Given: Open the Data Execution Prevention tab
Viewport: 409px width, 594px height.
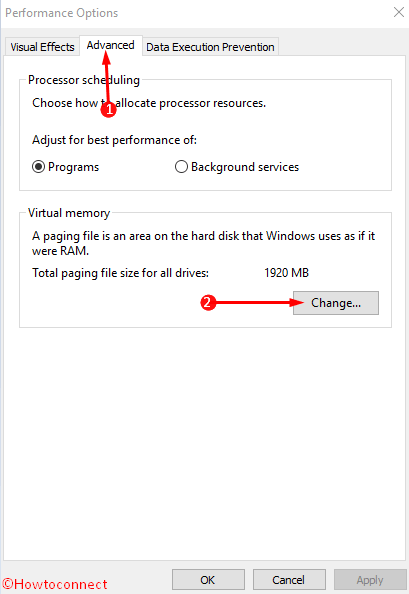Looking at the screenshot, I should coord(210,47).
